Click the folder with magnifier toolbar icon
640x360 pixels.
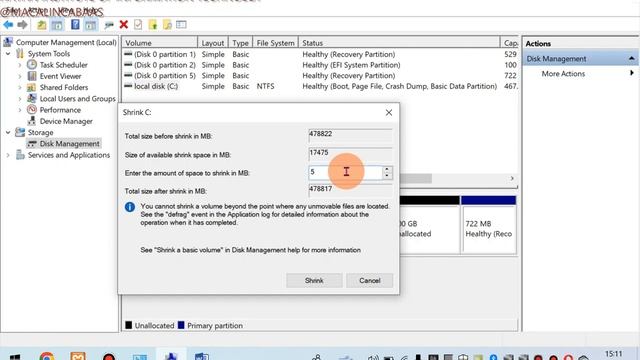(167, 25)
